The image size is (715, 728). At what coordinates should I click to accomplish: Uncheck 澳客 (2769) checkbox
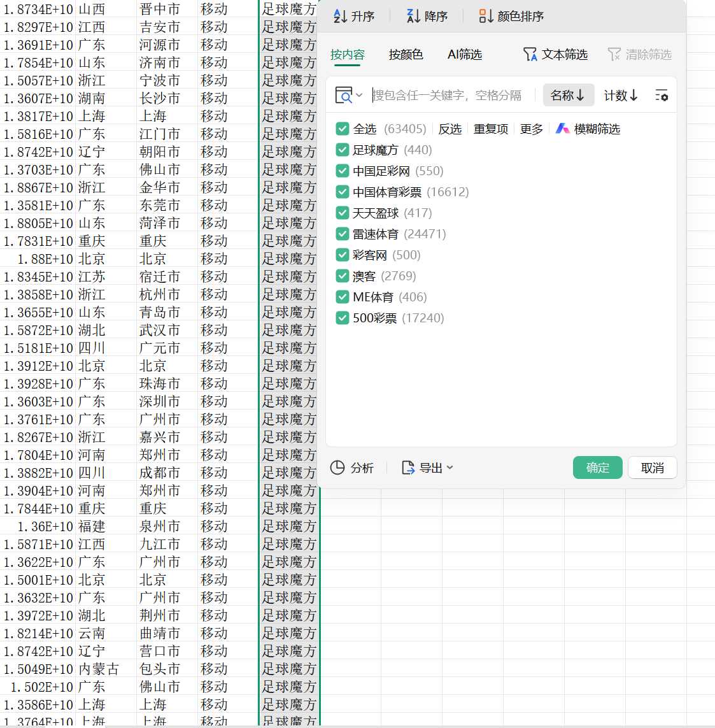pos(343,276)
